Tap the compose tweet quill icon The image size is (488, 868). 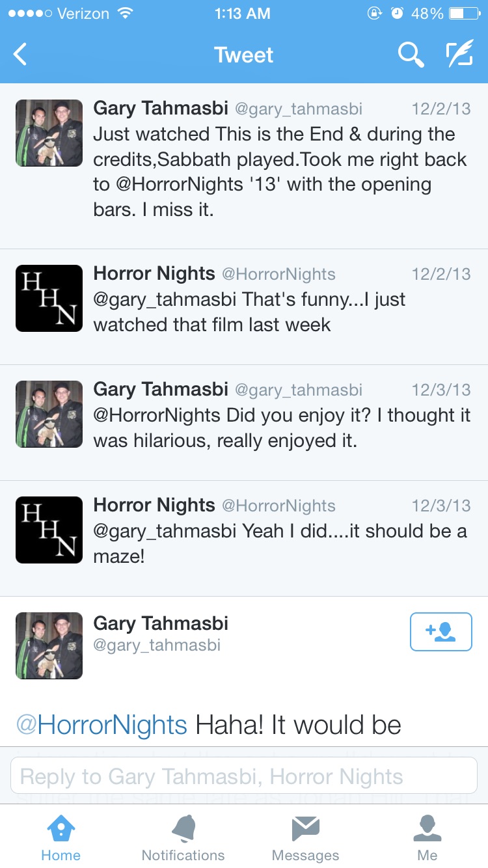[x=459, y=55]
